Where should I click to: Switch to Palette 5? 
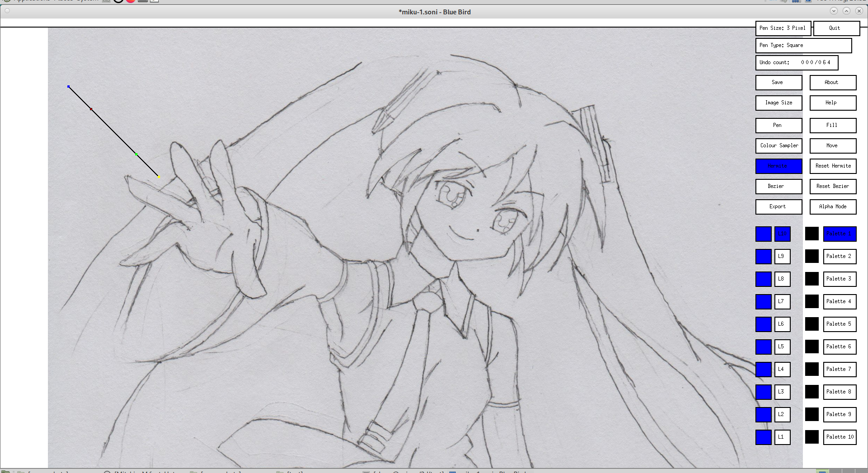click(x=840, y=324)
